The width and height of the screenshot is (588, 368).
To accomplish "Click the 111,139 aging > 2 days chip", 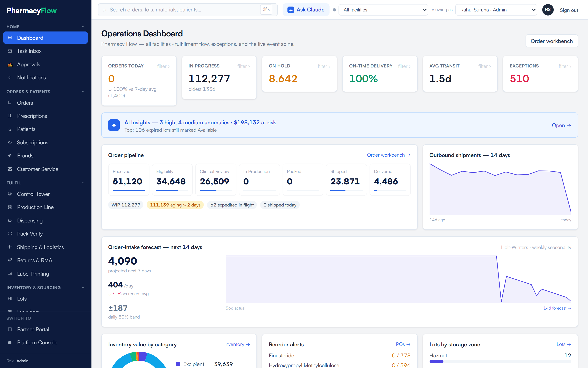I will 175,205.
